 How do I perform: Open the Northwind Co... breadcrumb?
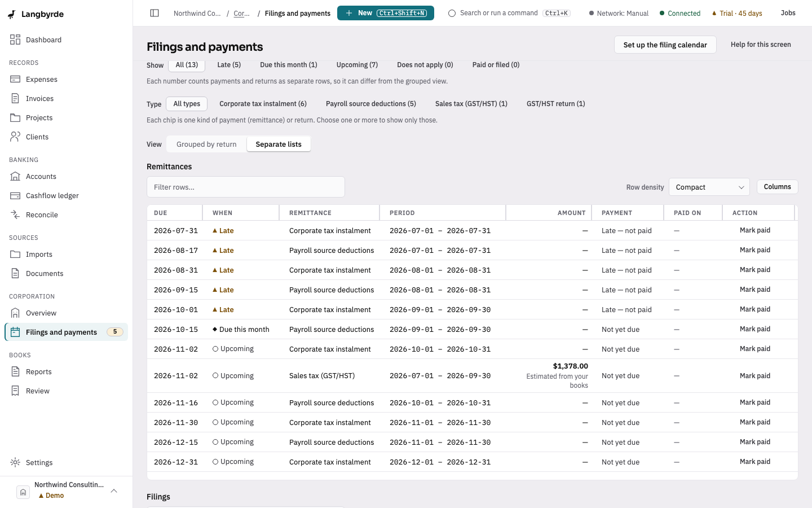(197, 13)
